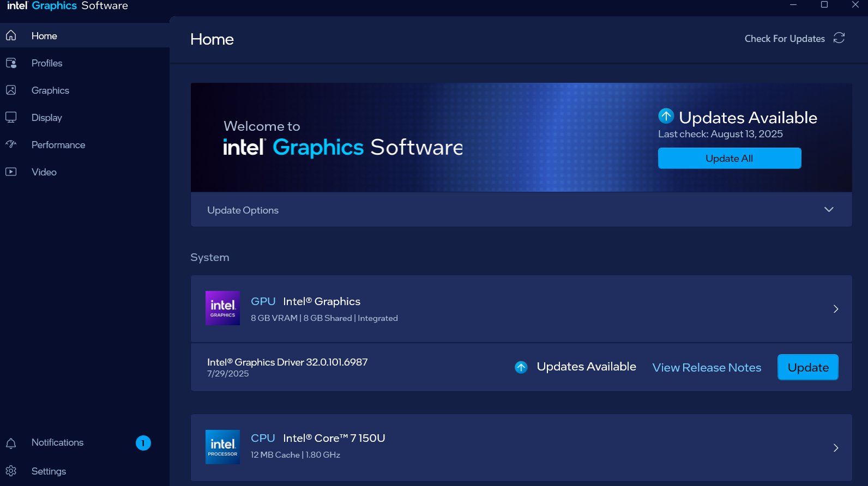Click the blue up-arrow beside the large Updates Available title

[666, 116]
